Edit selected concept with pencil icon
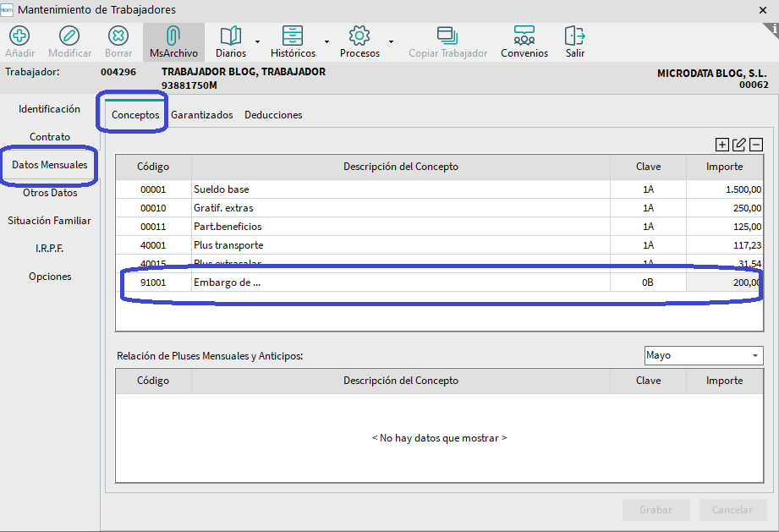The height and width of the screenshot is (532, 779). click(738, 145)
